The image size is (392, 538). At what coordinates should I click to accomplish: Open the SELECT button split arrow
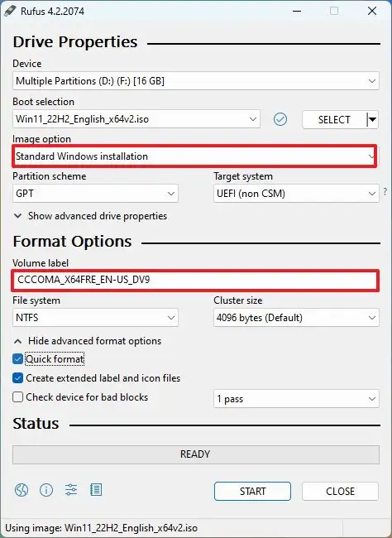[372, 119]
